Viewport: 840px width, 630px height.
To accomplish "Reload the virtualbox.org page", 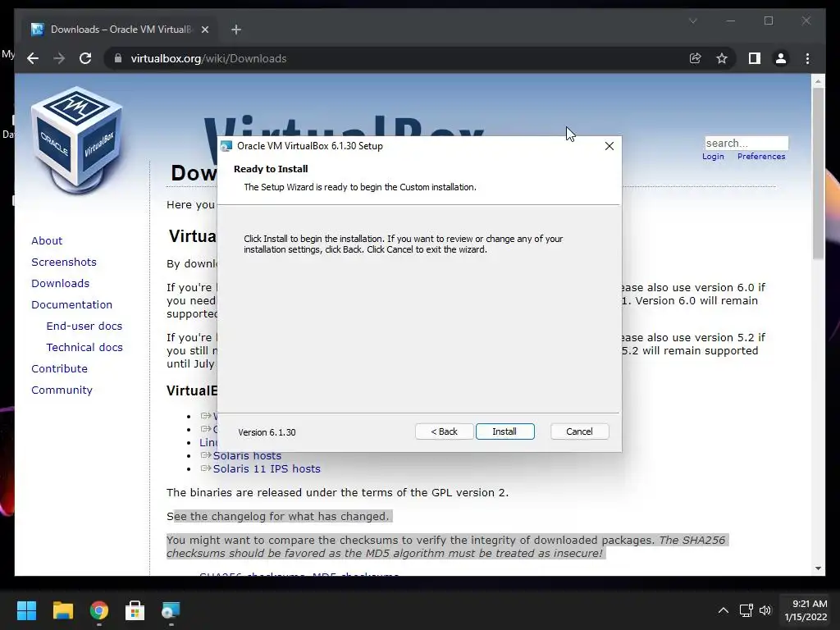I will pos(85,58).
